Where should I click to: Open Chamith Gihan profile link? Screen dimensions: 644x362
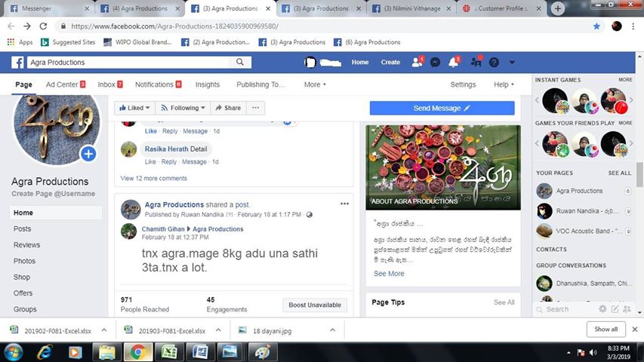click(x=163, y=229)
